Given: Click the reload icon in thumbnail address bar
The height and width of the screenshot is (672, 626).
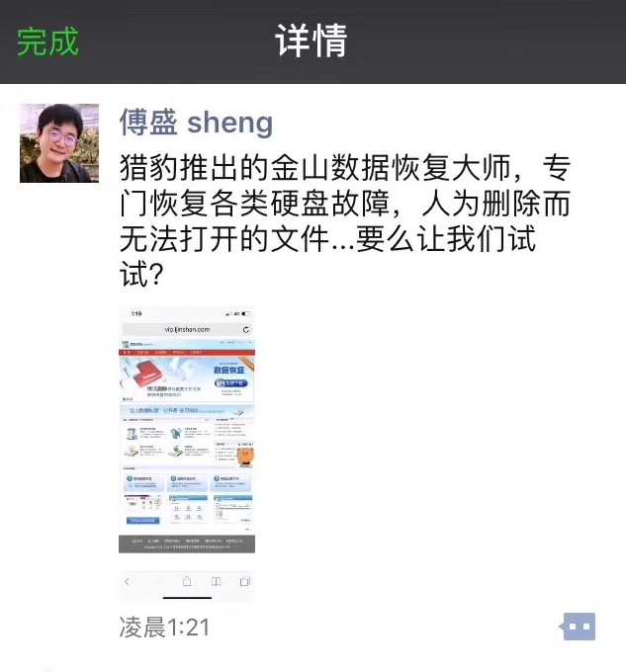Looking at the screenshot, I should 245,329.
